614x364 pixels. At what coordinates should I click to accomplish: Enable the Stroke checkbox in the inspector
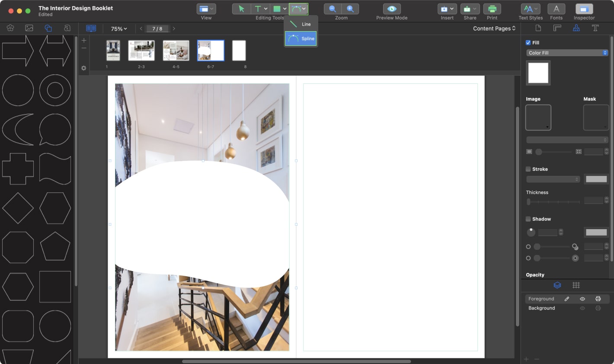[528, 169]
